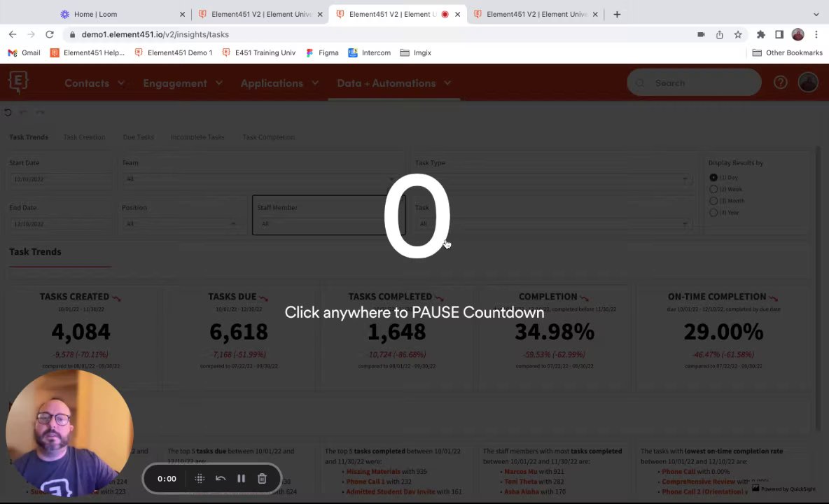Delete the Loom recording with trash icon
The width and height of the screenshot is (829, 504).
(x=262, y=479)
